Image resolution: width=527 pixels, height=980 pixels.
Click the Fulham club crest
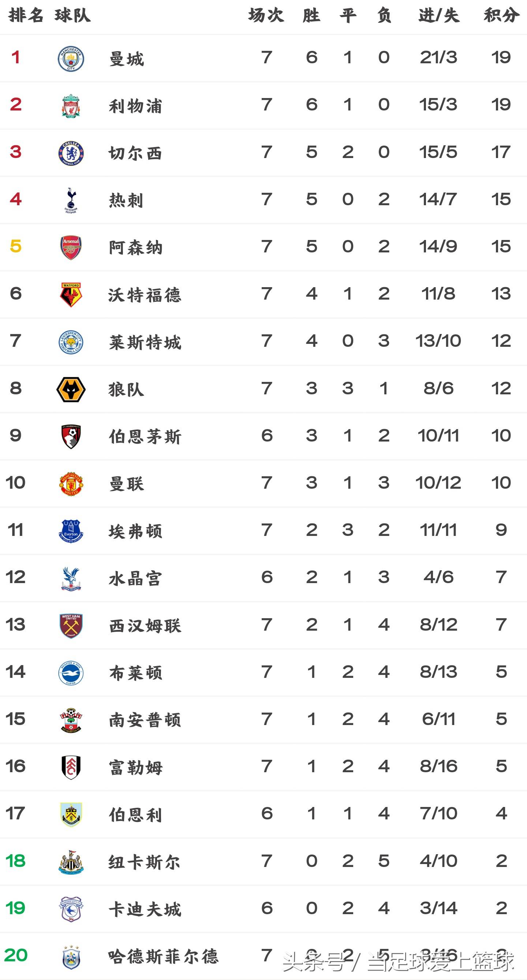click(71, 767)
